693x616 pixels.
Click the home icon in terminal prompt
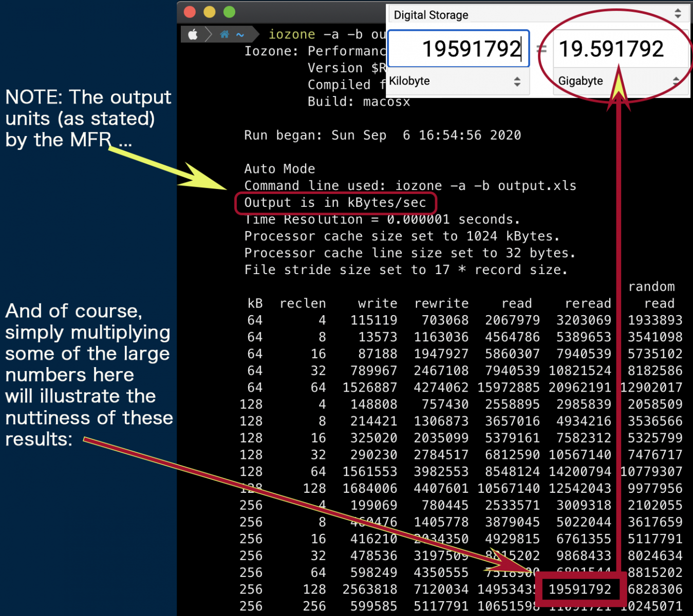(224, 34)
